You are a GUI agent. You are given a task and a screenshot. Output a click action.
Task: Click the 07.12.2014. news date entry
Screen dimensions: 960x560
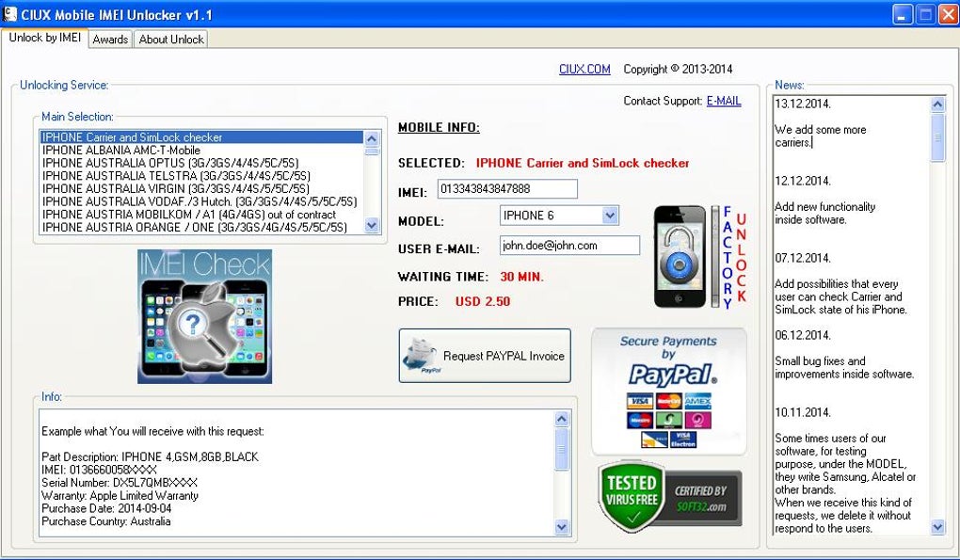tap(803, 258)
